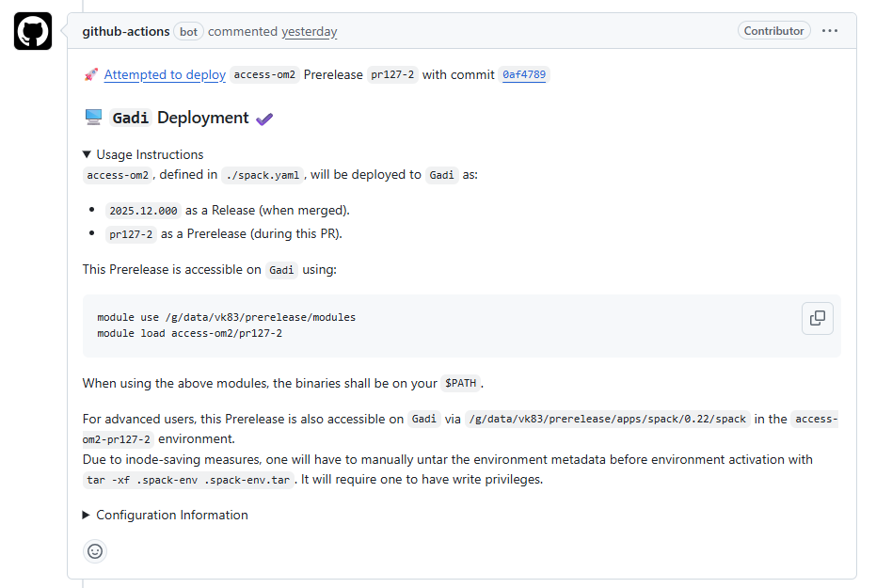Click the purple checkmark after Deployment
876x588 pixels.
pos(263,117)
